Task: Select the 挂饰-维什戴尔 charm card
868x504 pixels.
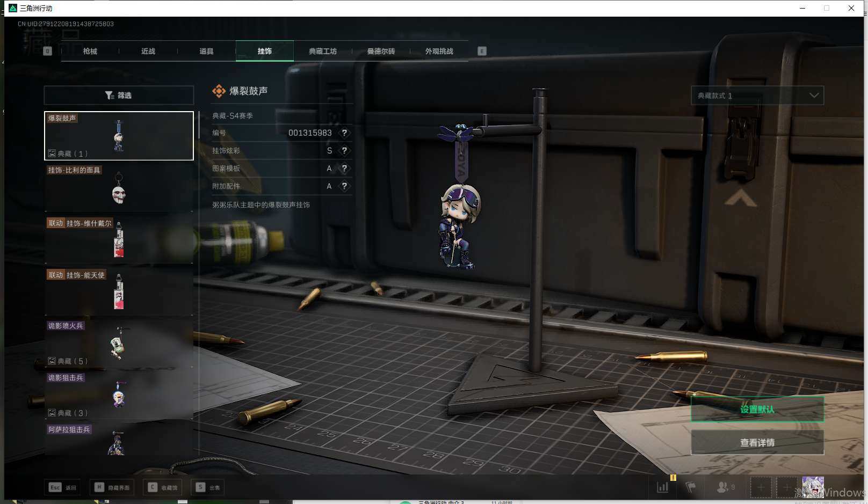Action: (119, 240)
